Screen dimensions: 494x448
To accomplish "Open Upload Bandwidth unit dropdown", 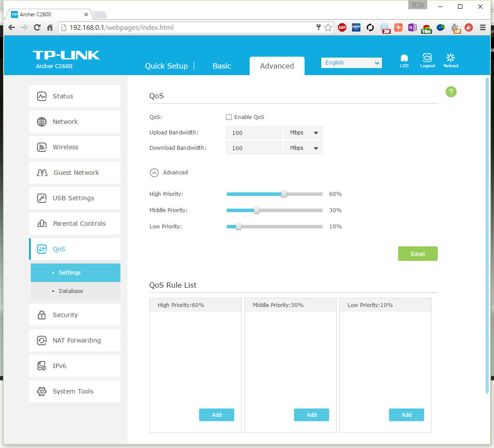I will (x=303, y=133).
